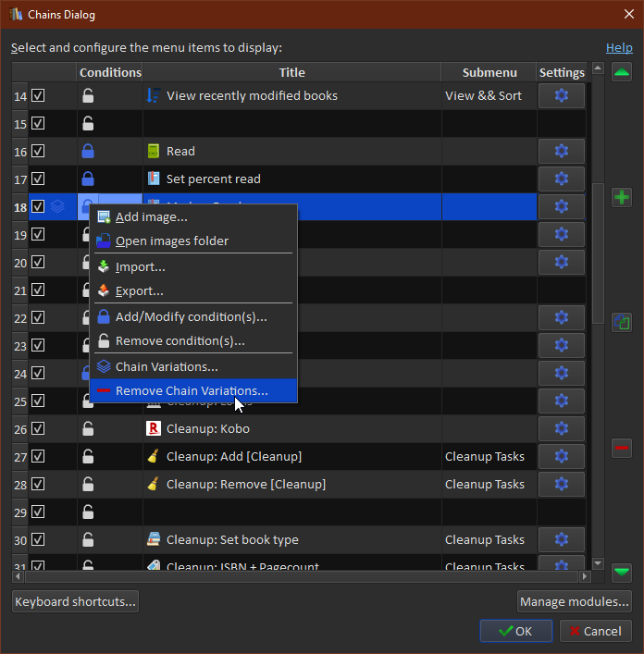
Task: Click the vertical scrollbar down arrow
Action: 598,563
